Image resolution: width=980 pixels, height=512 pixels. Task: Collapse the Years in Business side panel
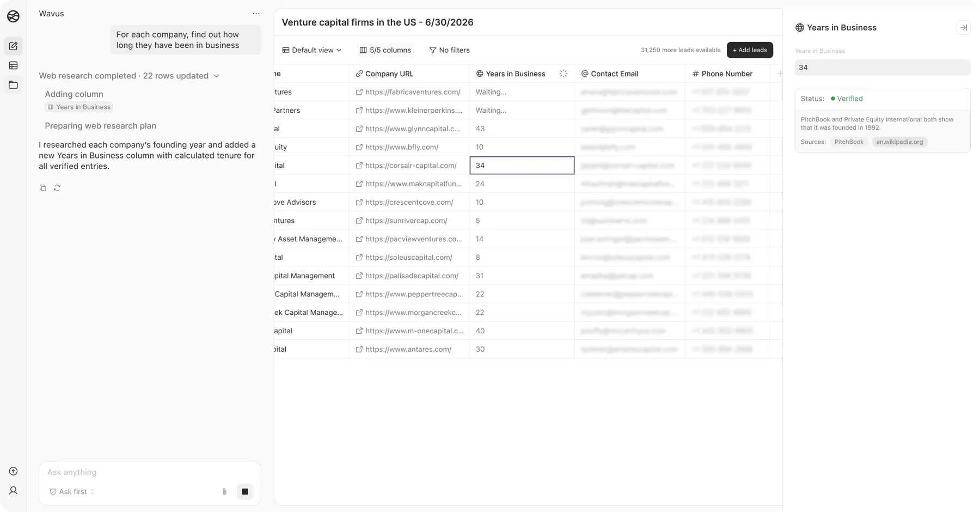tap(963, 27)
